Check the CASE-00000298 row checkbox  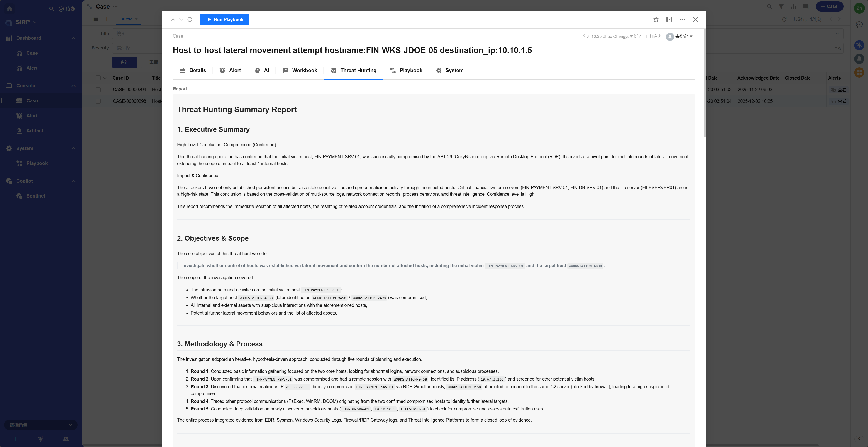tap(98, 101)
